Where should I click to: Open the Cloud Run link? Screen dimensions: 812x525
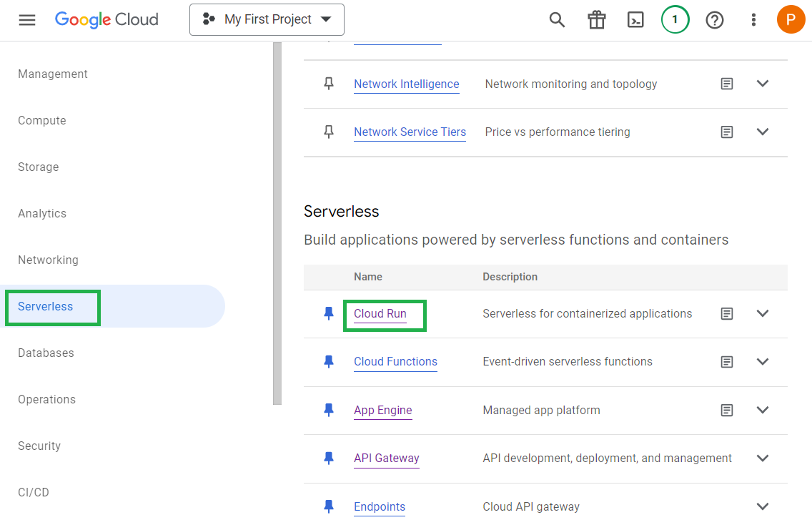point(380,313)
